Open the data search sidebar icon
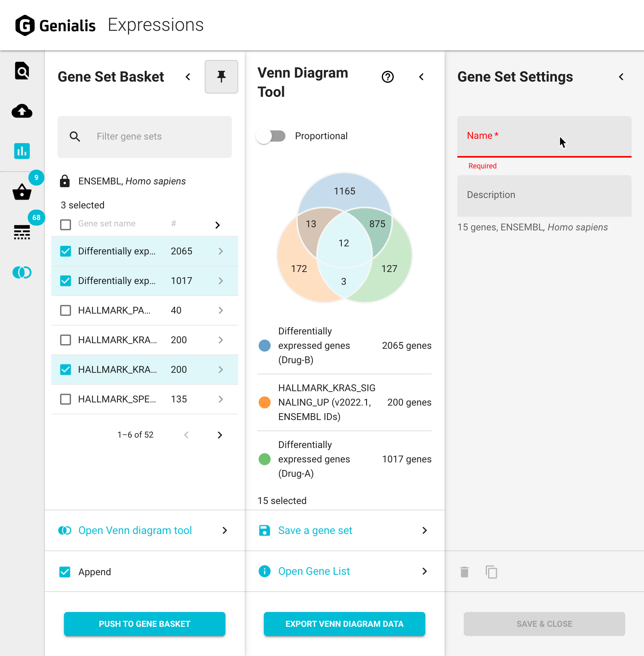 pos(22,71)
